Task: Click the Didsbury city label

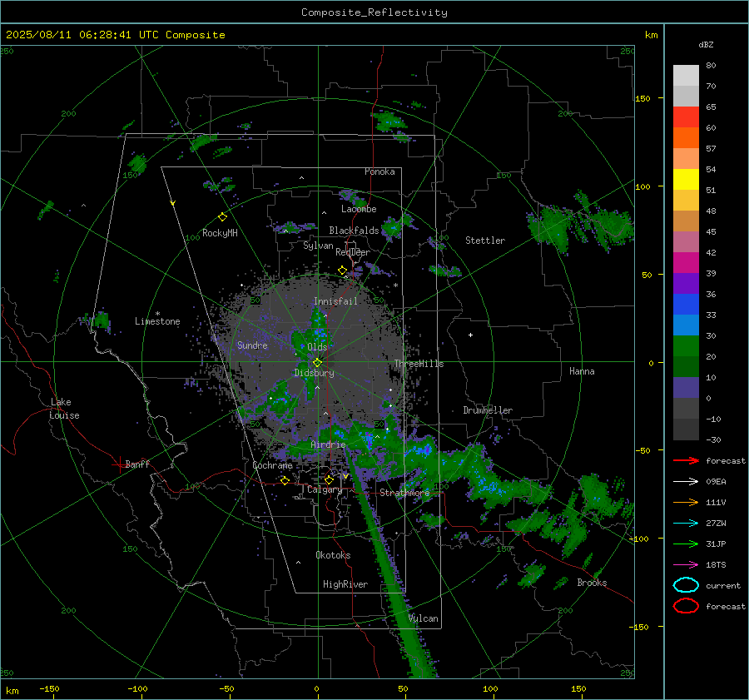Action: pyautogui.click(x=314, y=373)
